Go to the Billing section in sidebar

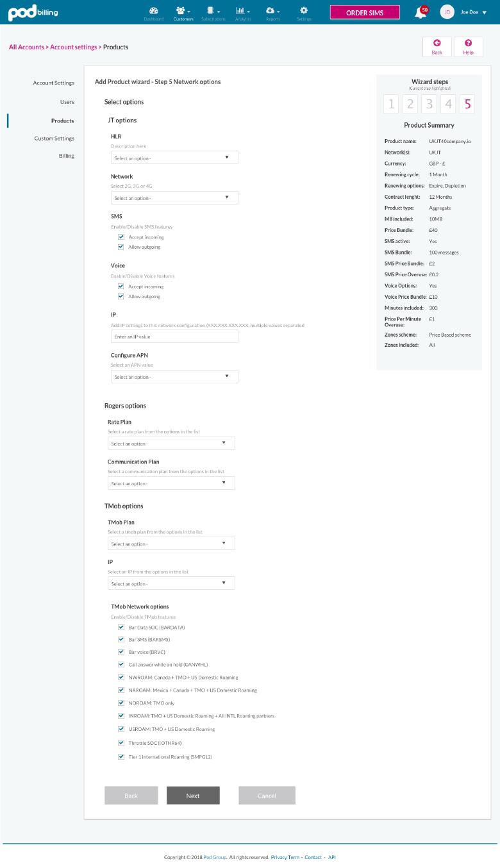67,155
